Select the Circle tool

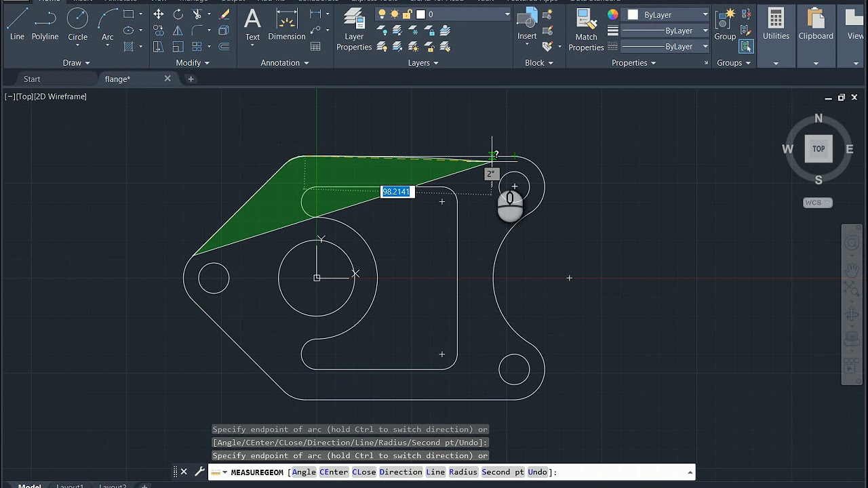77,24
